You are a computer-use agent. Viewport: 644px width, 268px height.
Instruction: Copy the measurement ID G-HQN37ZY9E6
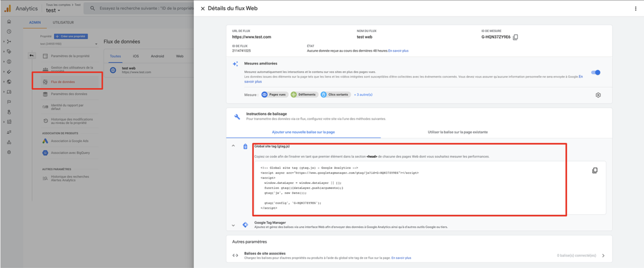point(516,37)
